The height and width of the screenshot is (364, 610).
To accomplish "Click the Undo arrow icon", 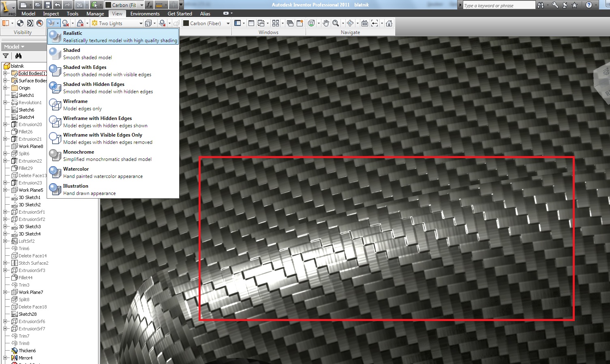I will (57, 5).
